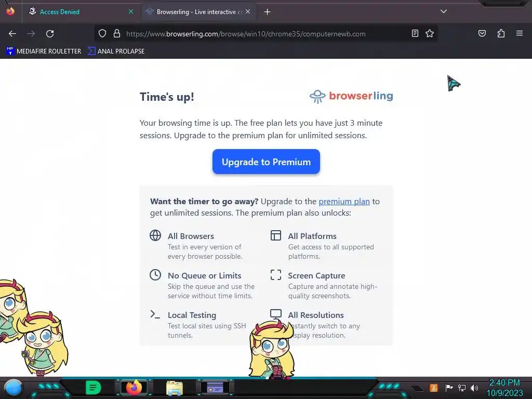The height and width of the screenshot is (399, 532).
Task: Open the green notes app in taskbar
Action: click(x=94, y=388)
